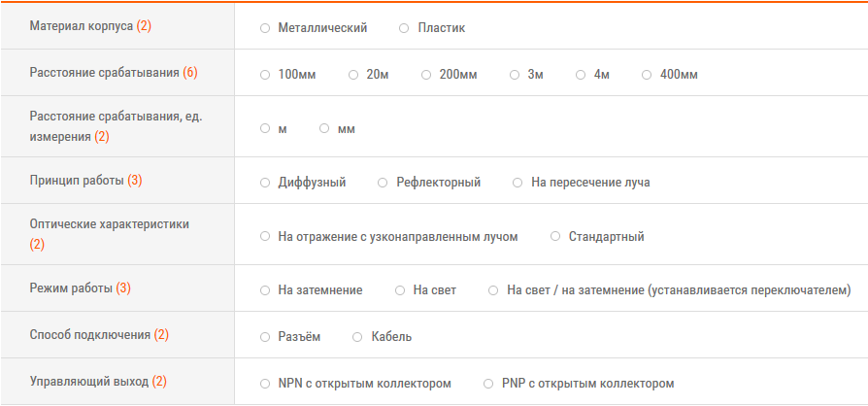Select the 4м distance option
Viewport: 868px width, 406px height.
coord(581,75)
